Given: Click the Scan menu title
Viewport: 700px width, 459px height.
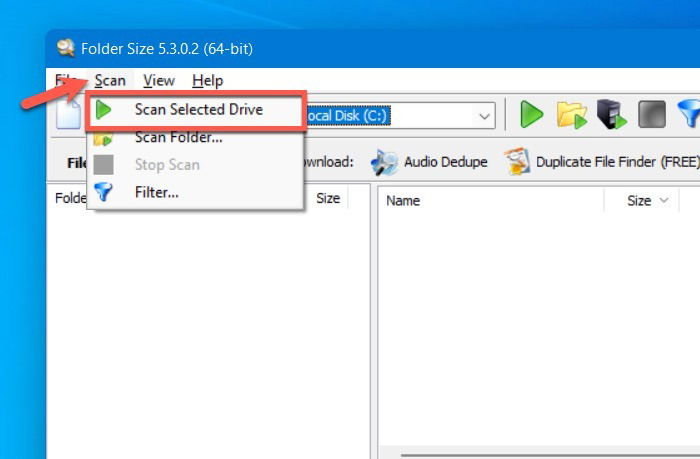Looking at the screenshot, I should click(110, 81).
